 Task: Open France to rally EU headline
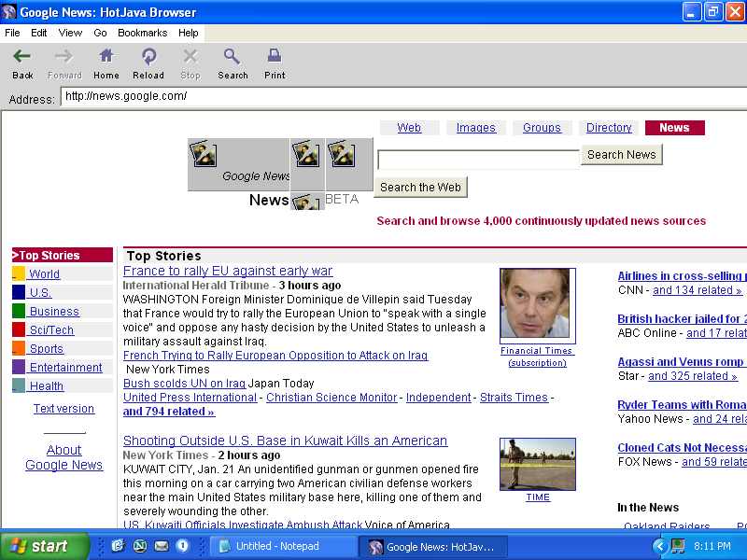tap(227, 271)
